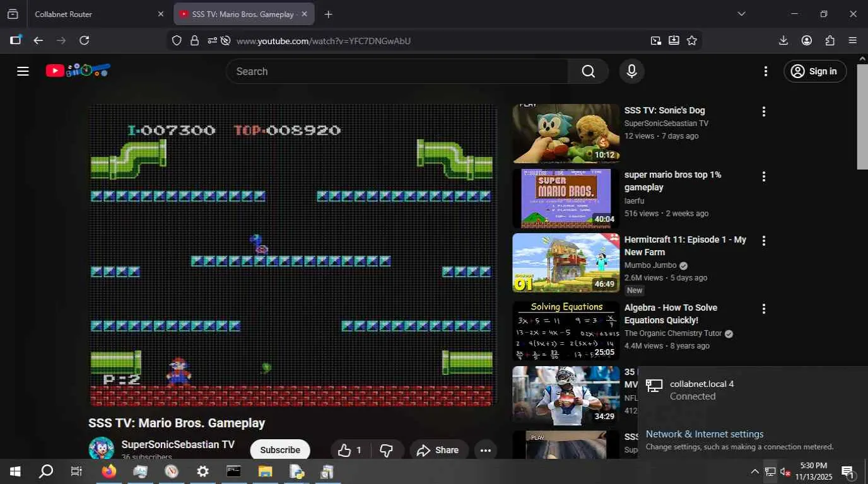This screenshot has width=868, height=484.
Task: Click the blocked autoplay icon in address bar
Action: tap(225, 40)
